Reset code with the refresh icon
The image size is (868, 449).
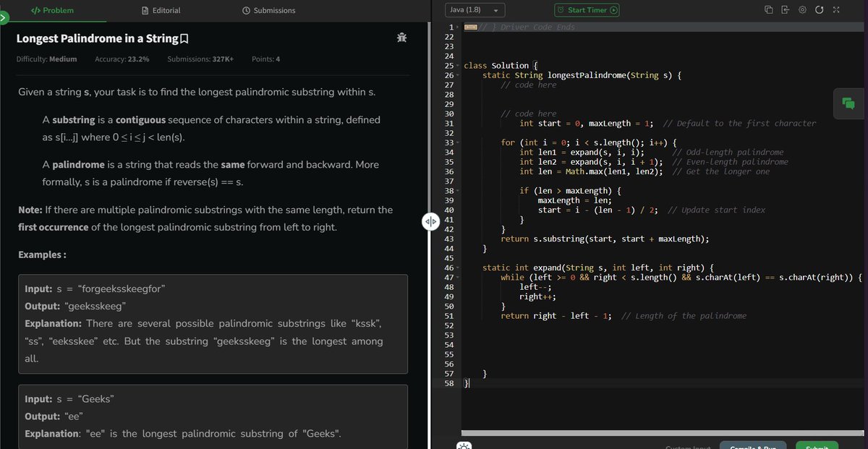(x=819, y=10)
